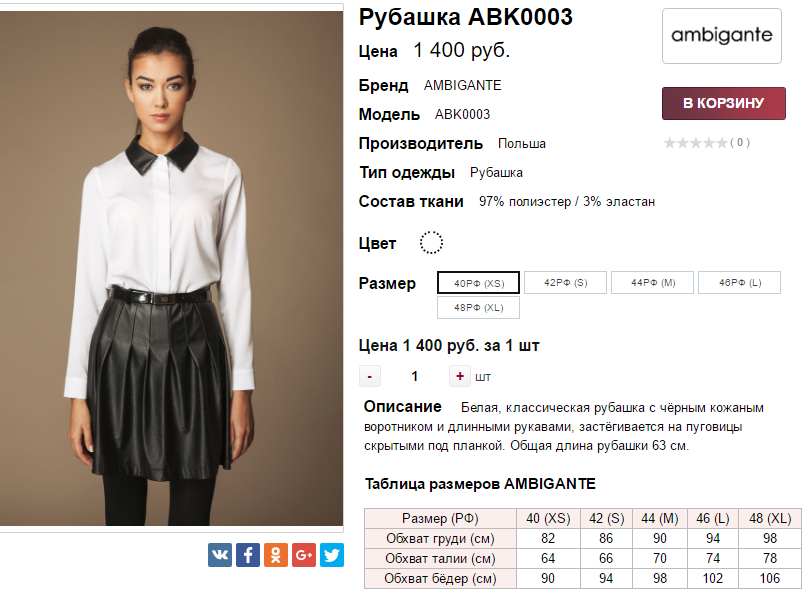
Task: Select size 42РФ (S)
Action: coord(566,282)
